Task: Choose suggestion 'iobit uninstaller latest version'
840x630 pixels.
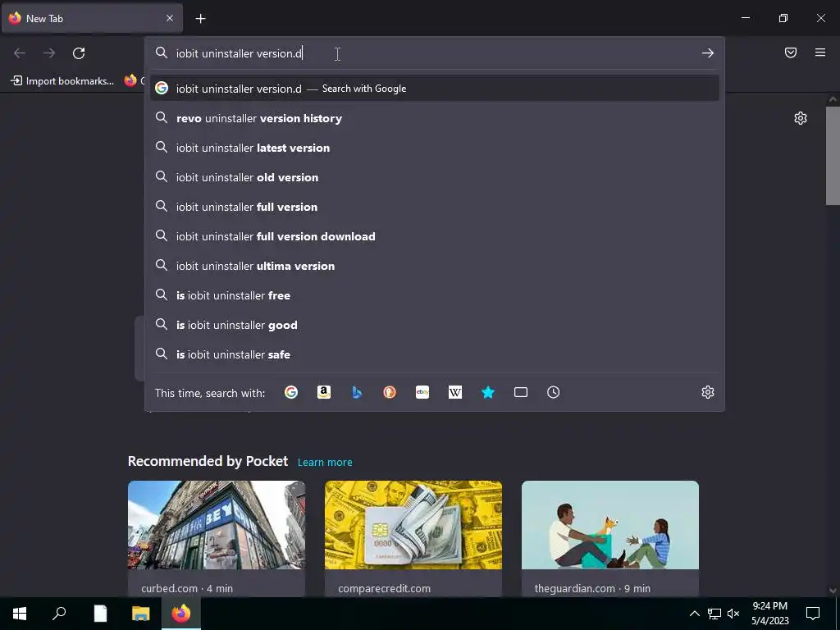Action: [x=435, y=148]
